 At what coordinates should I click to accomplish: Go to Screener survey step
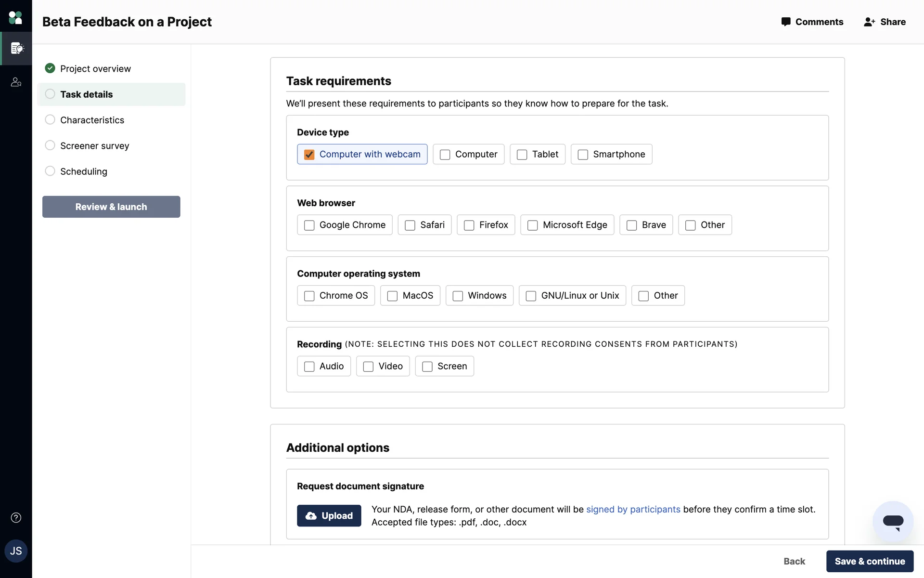94,145
